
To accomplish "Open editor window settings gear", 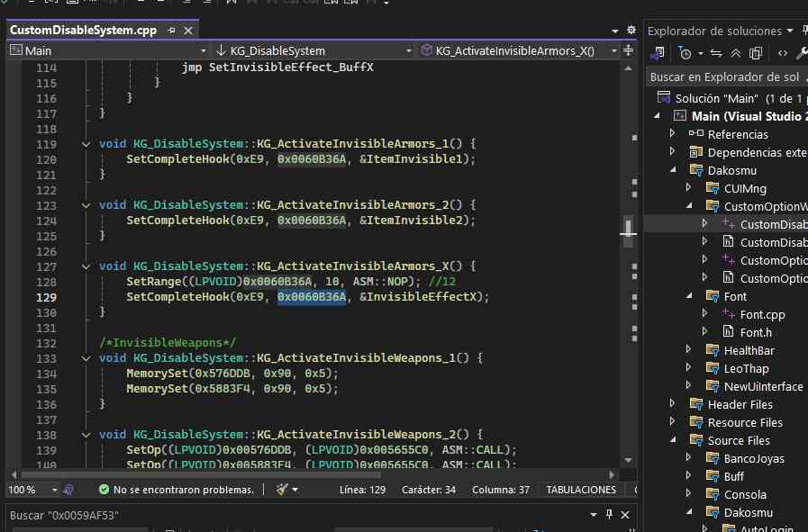I will click(631, 31).
